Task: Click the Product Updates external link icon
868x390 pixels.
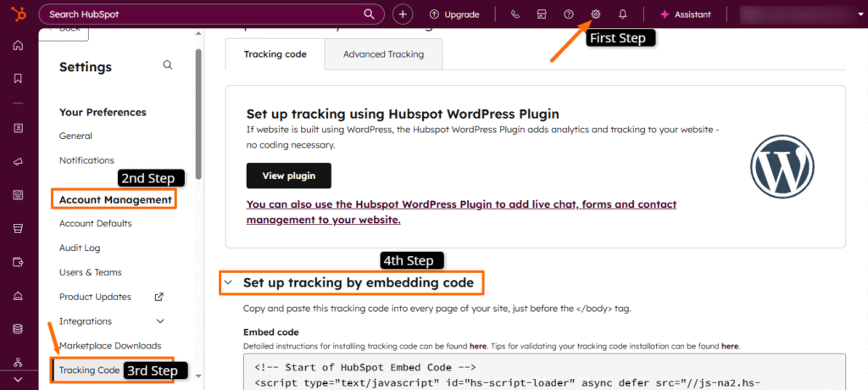Action: (159, 297)
